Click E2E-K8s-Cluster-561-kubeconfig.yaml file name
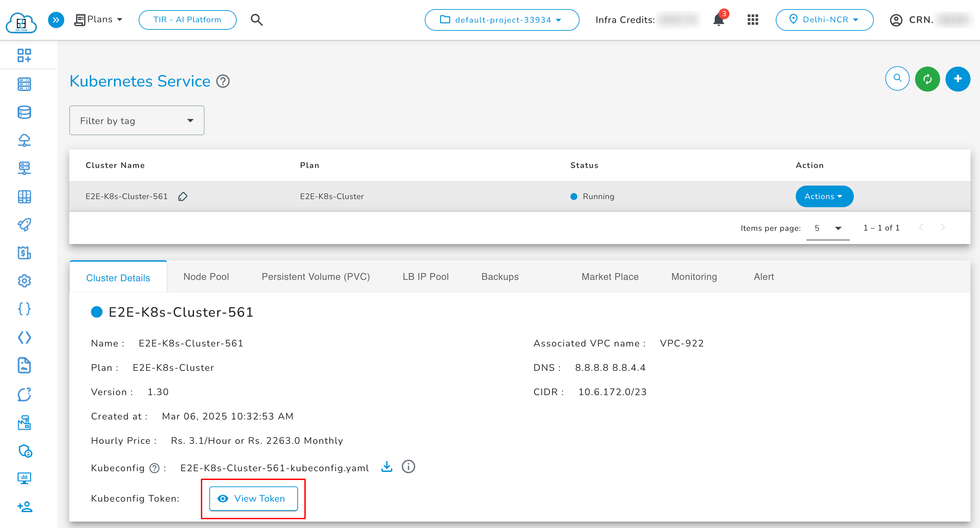980x528 pixels. pos(275,468)
